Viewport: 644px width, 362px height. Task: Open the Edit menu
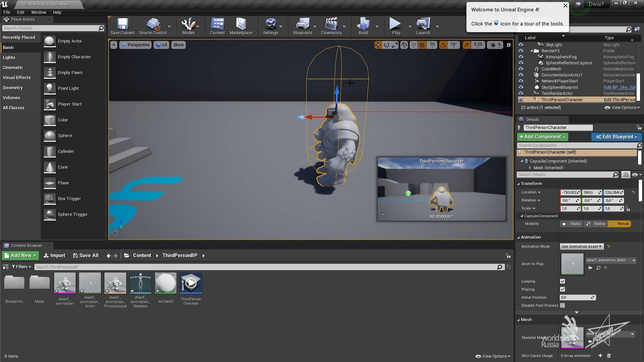tap(21, 12)
